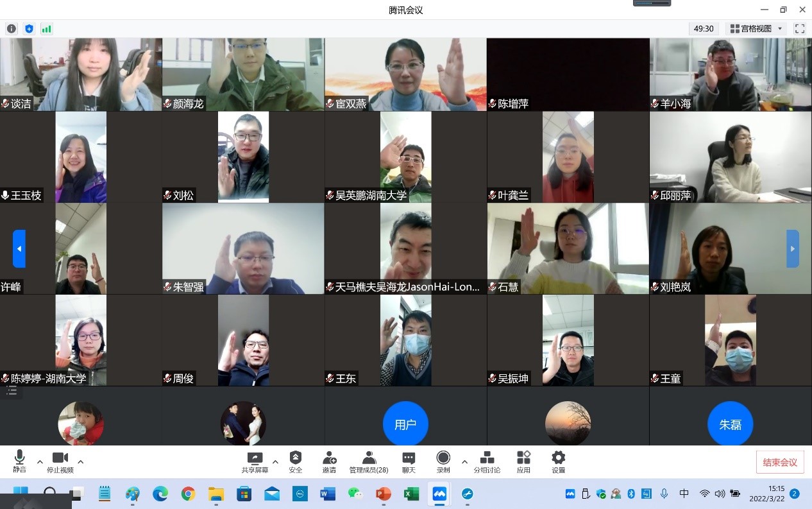Mute microphone with 静音 button
Viewport: 812px width, 509px height.
coord(19,462)
